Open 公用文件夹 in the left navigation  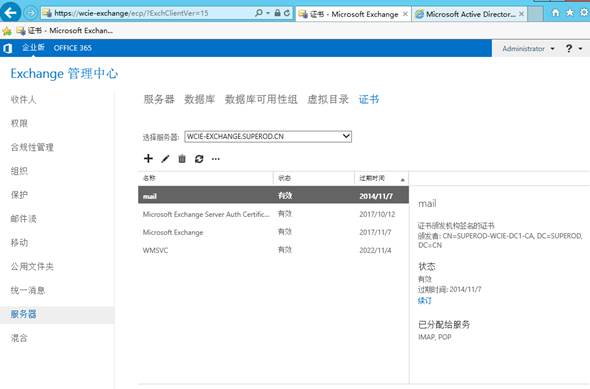tap(32, 266)
